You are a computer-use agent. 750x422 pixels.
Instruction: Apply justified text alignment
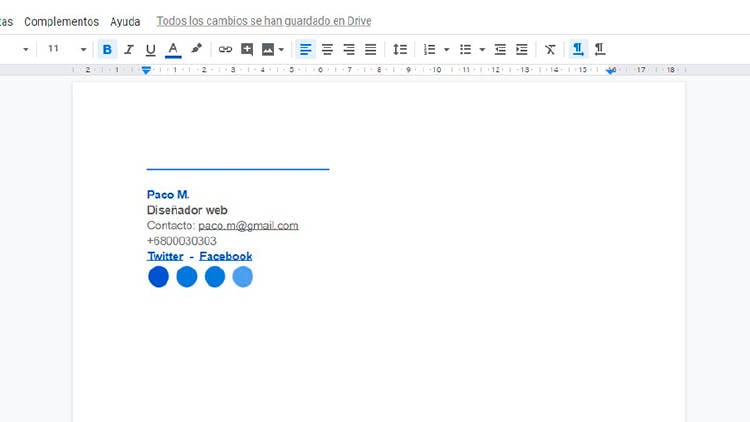coord(371,49)
